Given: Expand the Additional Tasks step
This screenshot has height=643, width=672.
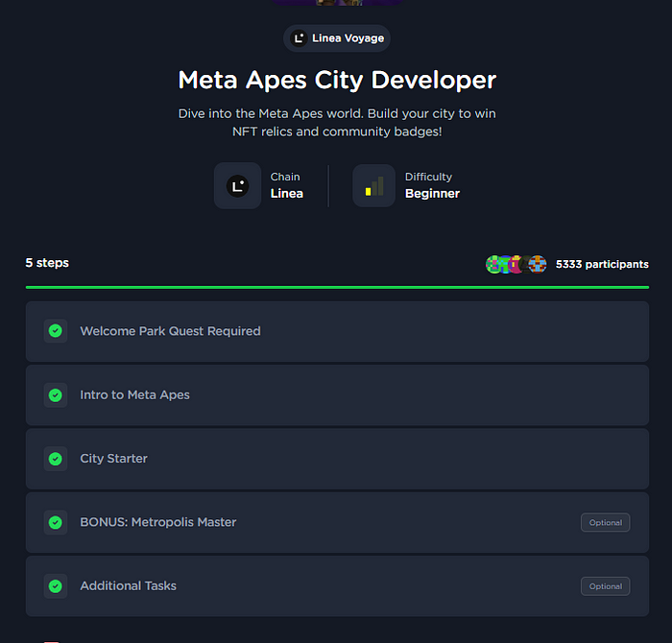Looking at the screenshot, I should (337, 586).
